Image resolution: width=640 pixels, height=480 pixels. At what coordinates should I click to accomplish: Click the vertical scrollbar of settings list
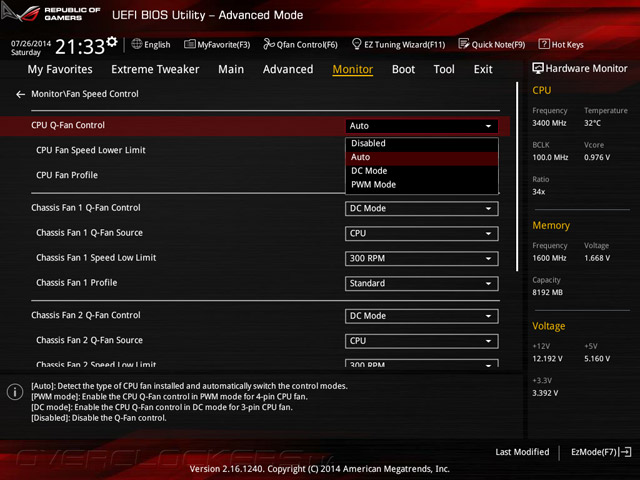(517, 176)
